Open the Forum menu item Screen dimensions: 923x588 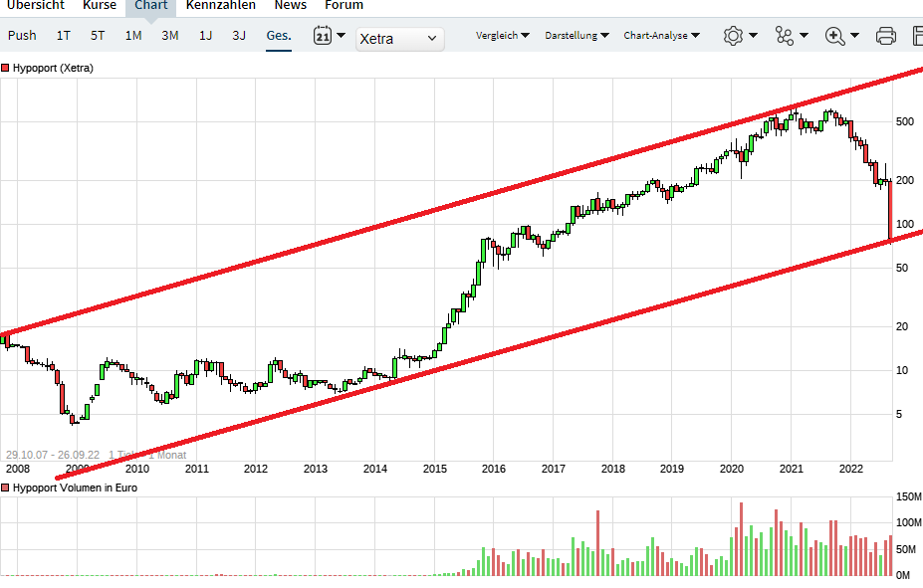point(343,6)
